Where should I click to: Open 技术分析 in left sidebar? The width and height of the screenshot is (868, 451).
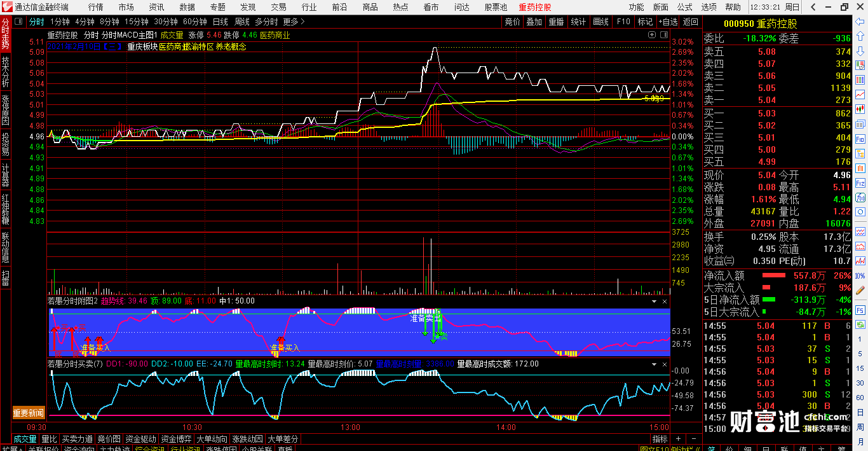pyautogui.click(x=5, y=72)
